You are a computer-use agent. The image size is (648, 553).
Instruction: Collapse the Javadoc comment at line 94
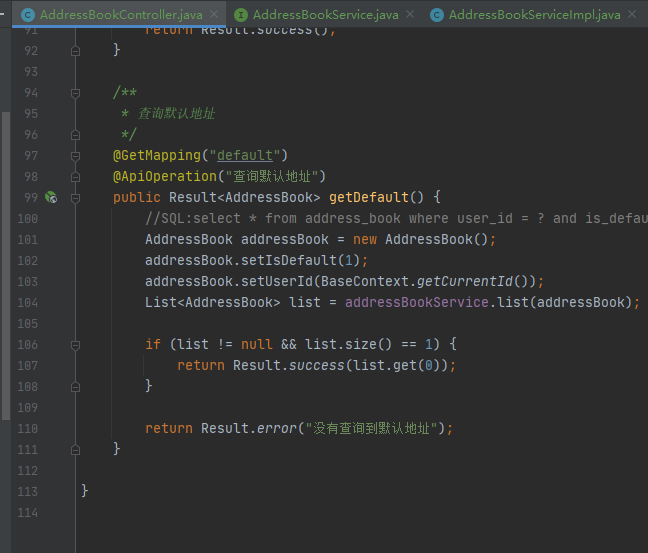point(75,93)
